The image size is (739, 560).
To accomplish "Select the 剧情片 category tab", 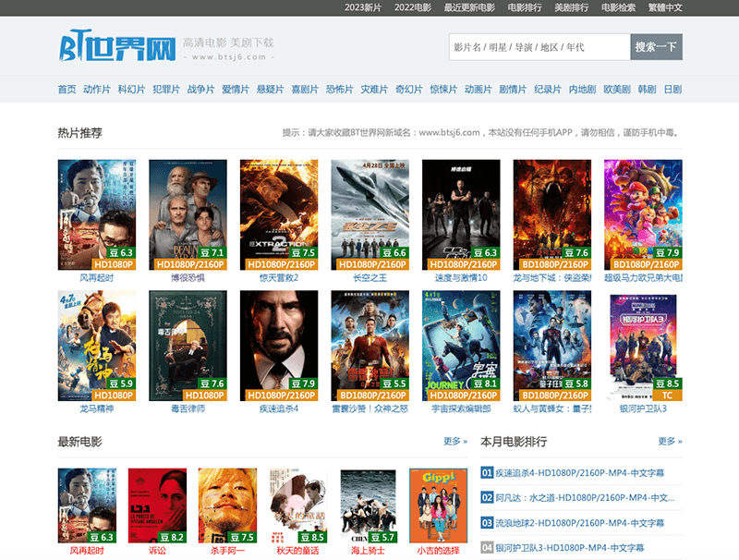I will (513, 89).
